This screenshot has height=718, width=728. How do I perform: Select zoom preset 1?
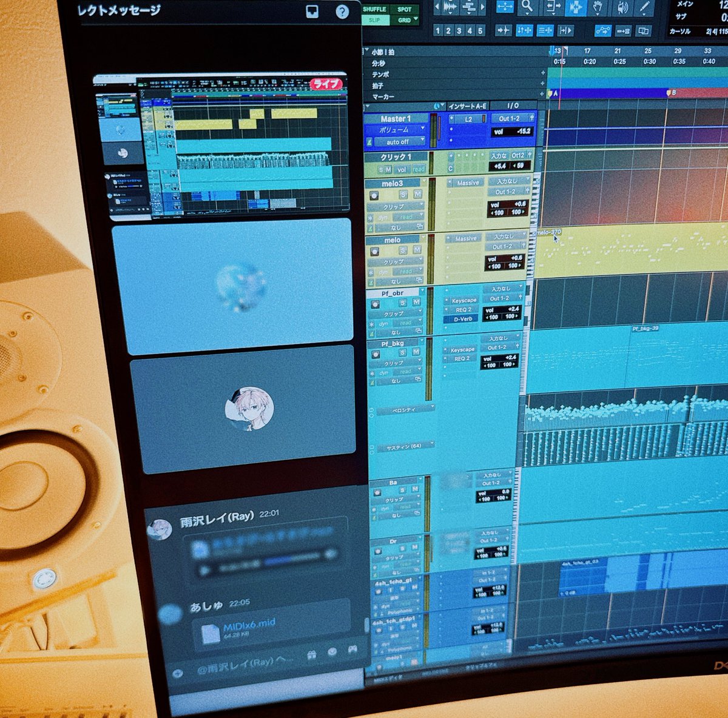coord(438,30)
